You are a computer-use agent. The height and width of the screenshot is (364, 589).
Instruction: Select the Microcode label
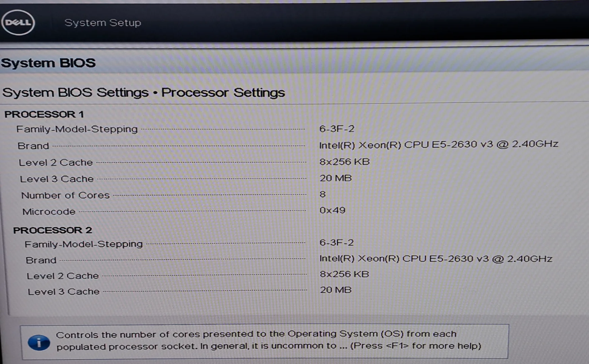49,211
